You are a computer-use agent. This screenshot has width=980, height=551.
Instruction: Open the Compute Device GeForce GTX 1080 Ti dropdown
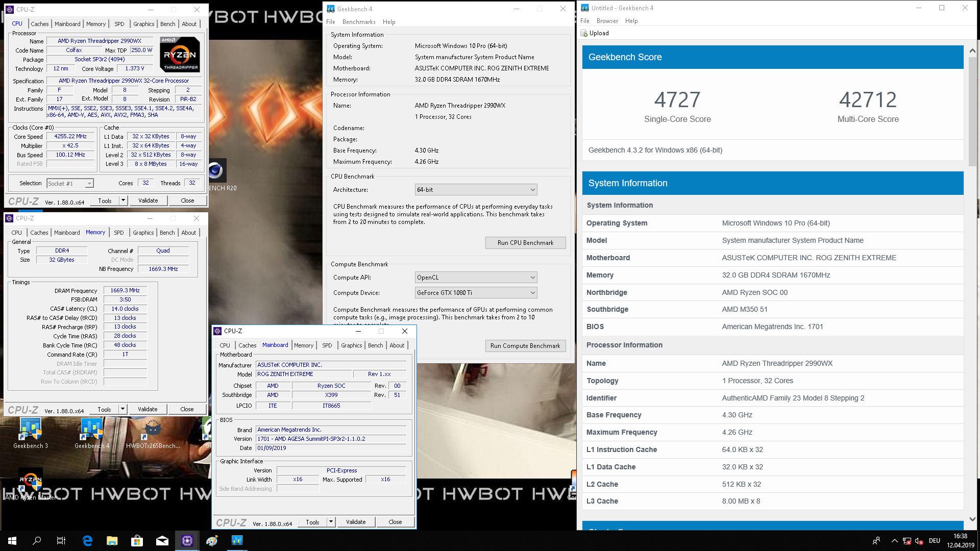click(476, 293)
